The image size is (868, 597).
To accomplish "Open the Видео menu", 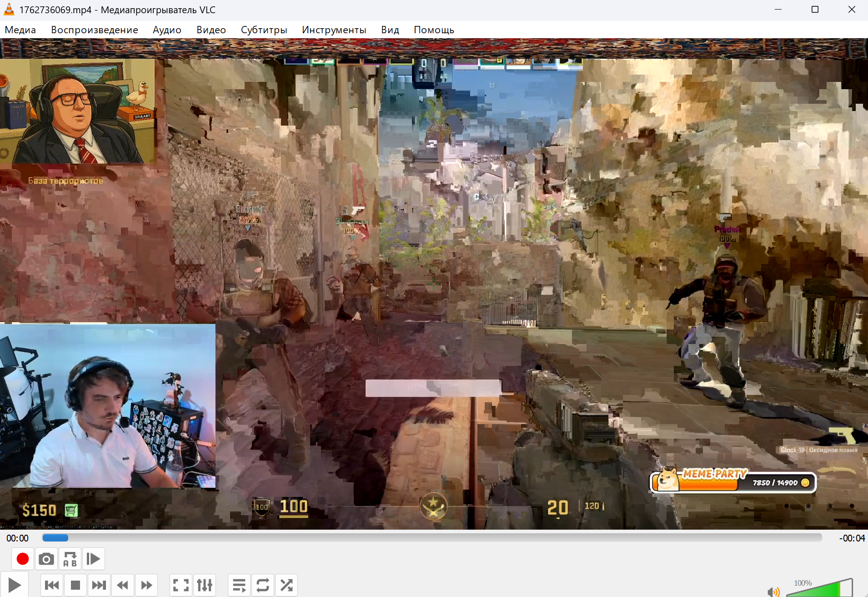I will click(211, 30).
